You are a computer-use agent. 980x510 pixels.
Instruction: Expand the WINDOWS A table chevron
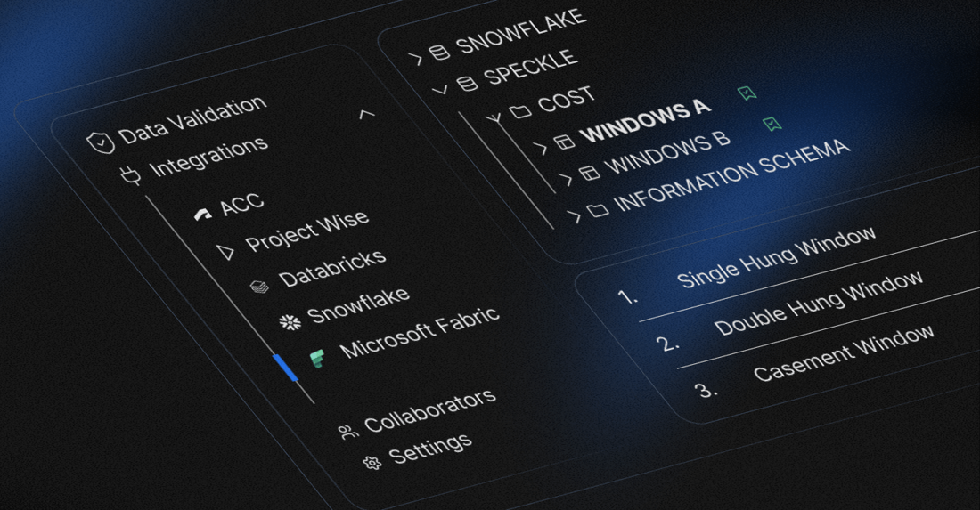click(x=542, y=149)
